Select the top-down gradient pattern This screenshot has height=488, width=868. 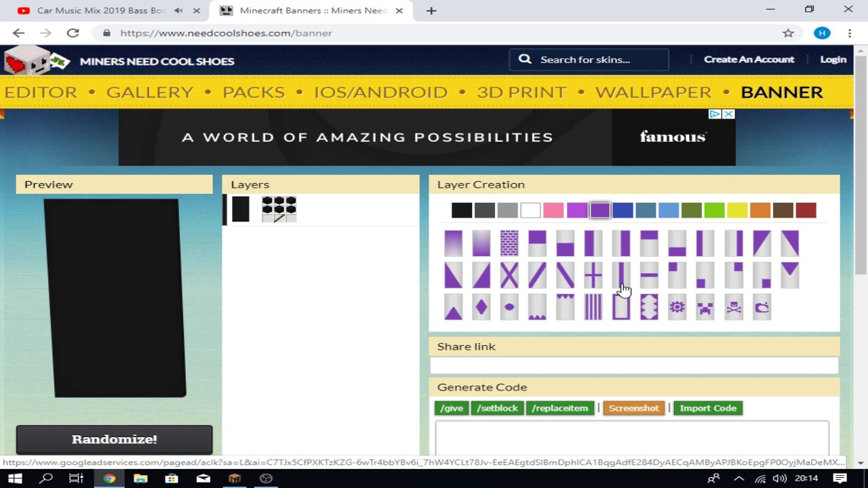pos(454,243)
